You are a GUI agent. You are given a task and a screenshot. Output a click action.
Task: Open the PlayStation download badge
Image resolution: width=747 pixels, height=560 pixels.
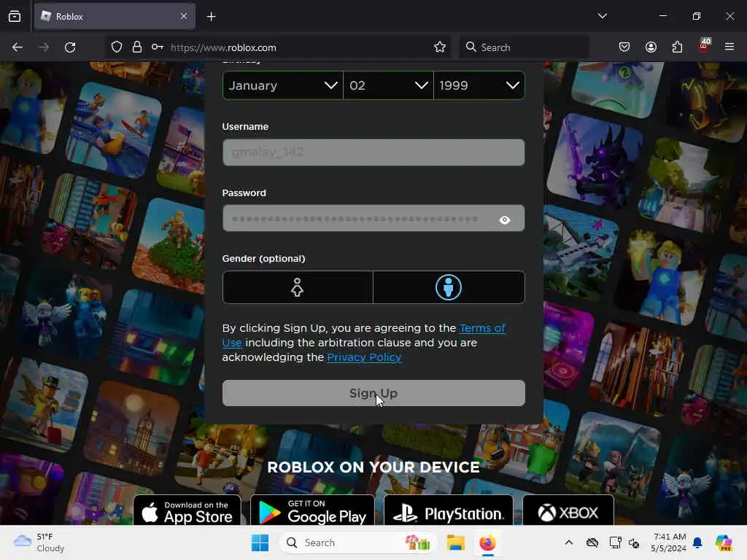point(449,511)
